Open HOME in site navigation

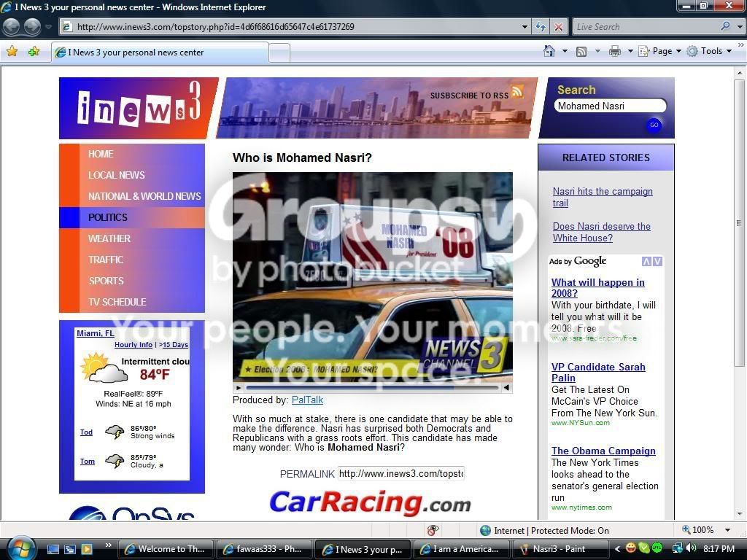pos(101,154)
